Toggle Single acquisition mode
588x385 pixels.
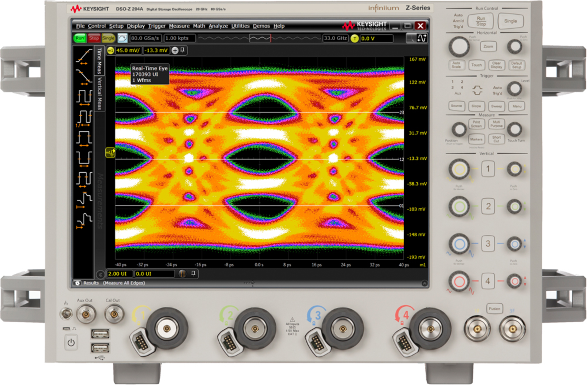click(108, 38)
